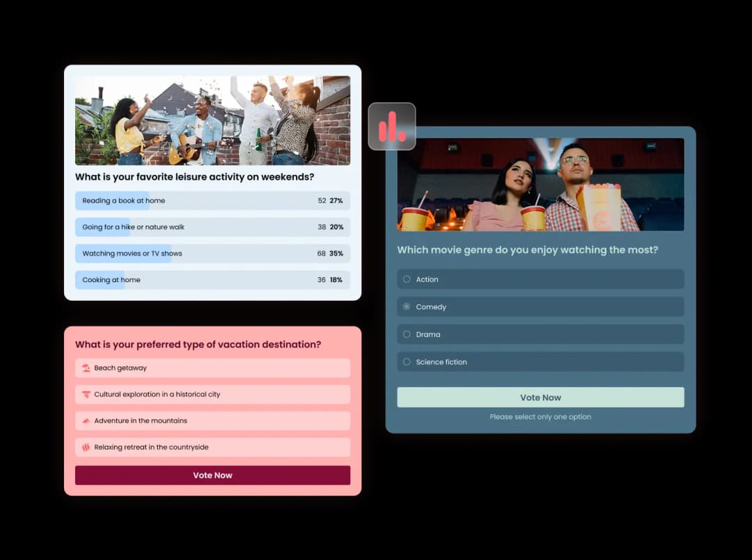Open the rooftop party photo thumbnail
Image resolution: width=752 pixels, height=560 pixels.
[212, 120]
